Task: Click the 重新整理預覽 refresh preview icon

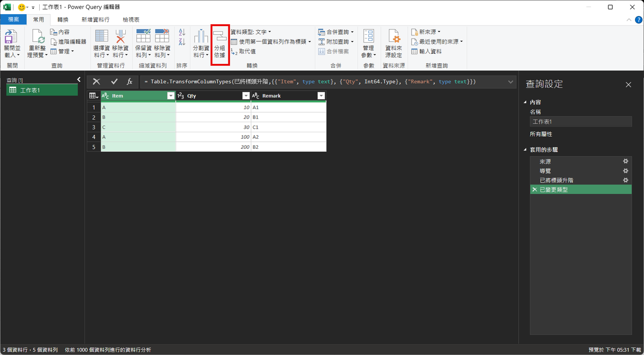Action: pyautogui.click(x=38, y=37)
